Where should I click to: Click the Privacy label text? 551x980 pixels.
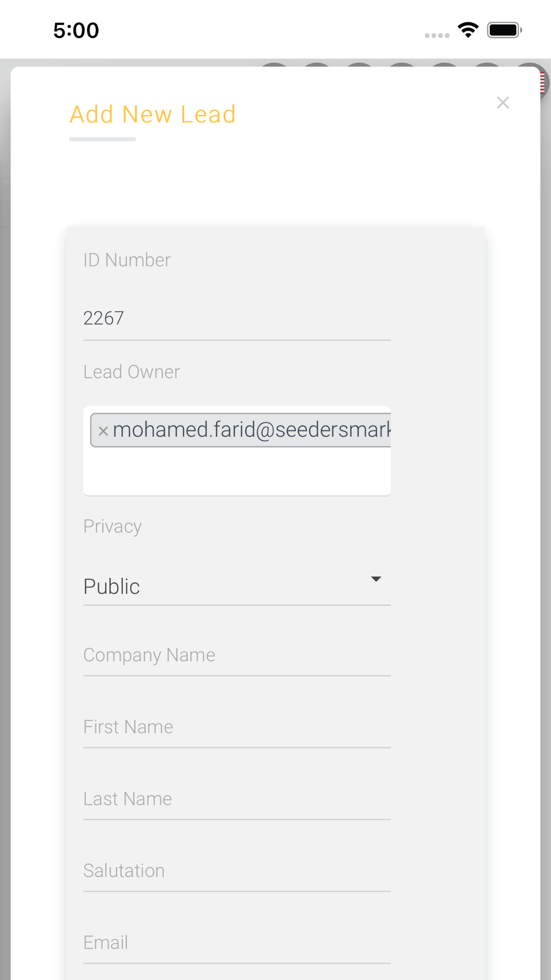[x=112, y=526]
